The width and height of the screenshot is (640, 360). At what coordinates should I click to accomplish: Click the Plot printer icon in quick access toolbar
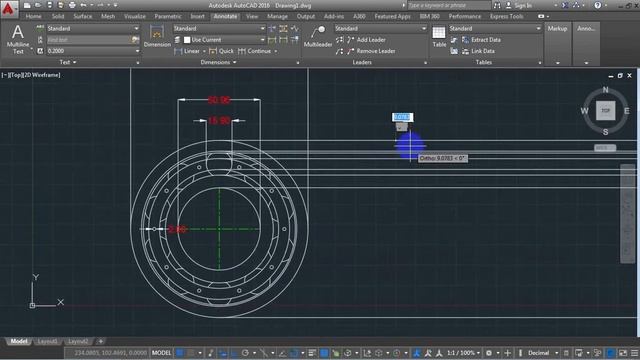(x=72, y=5)
